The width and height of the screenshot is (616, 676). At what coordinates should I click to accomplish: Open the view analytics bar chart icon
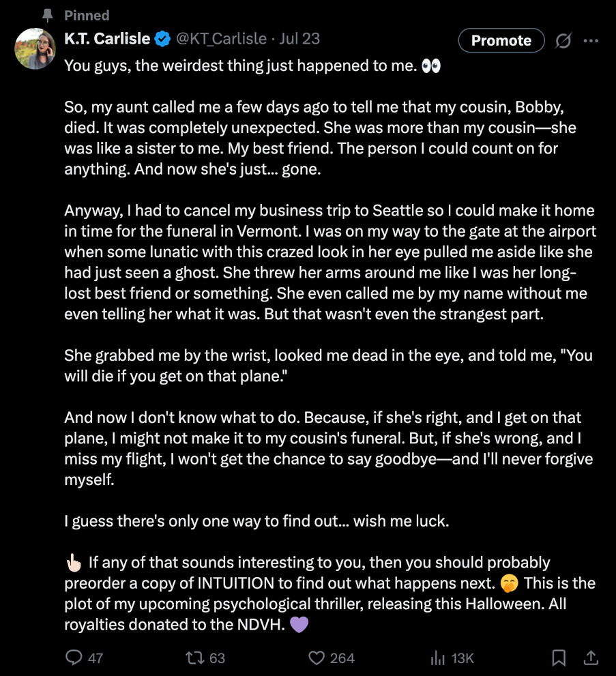tap(437, 658)
